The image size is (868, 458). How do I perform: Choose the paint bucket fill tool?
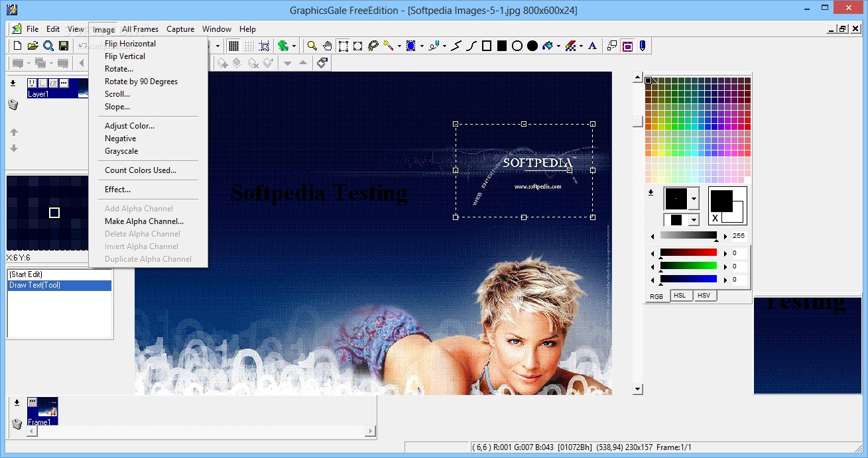point(548,46)
